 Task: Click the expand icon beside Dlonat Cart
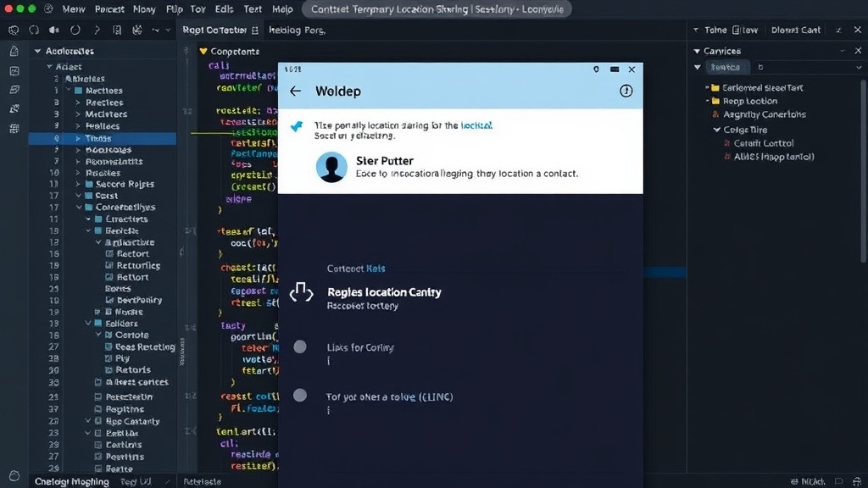coord(838,30)
